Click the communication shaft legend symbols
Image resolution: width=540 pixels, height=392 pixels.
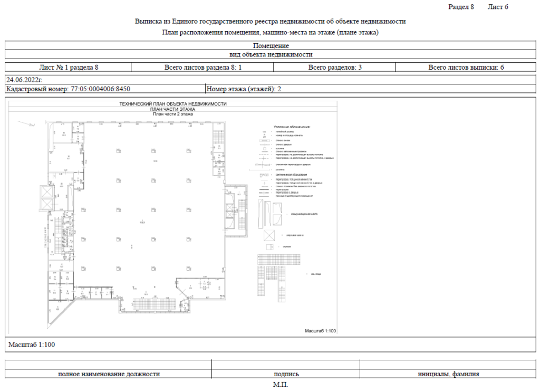click(271, 214)
